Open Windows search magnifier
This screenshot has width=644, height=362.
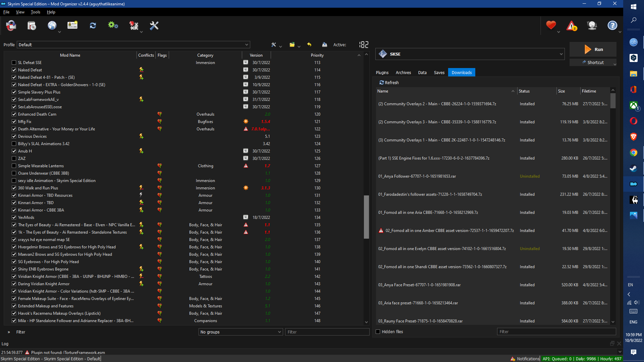(x=633, y=20)
